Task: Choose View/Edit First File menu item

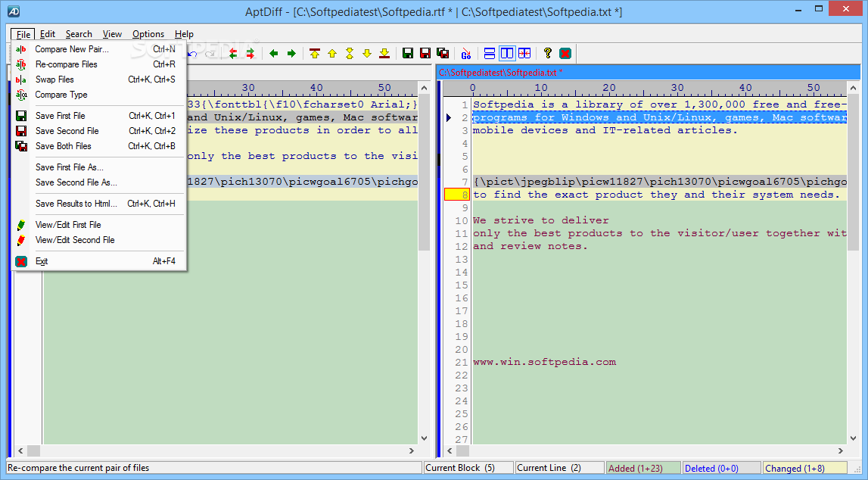Action: coord(98,225)
